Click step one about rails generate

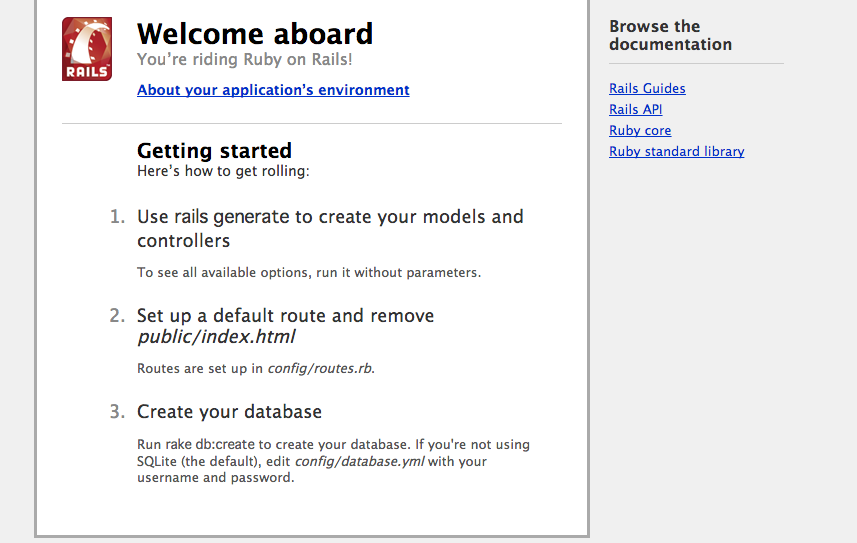(x=330, y=229)
